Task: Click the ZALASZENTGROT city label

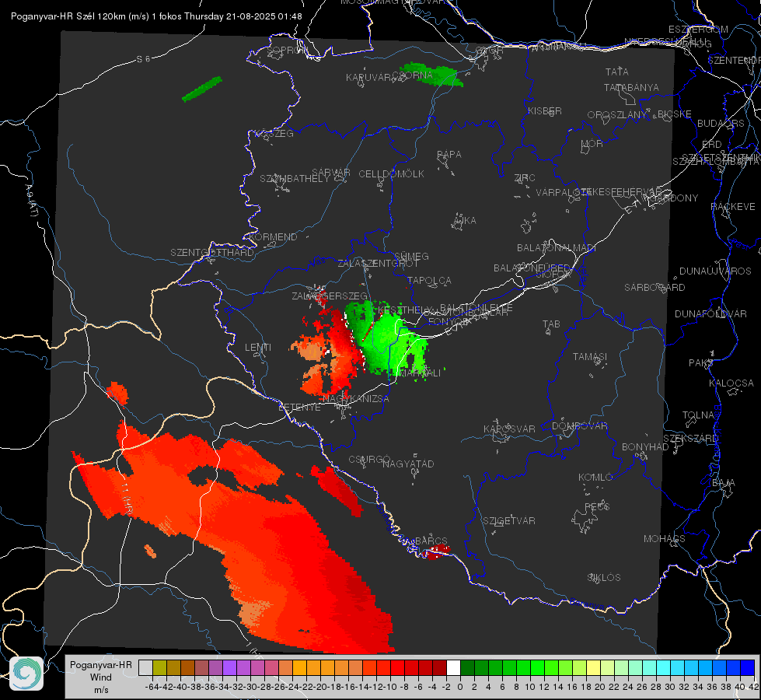Action: tap(378, 264)
